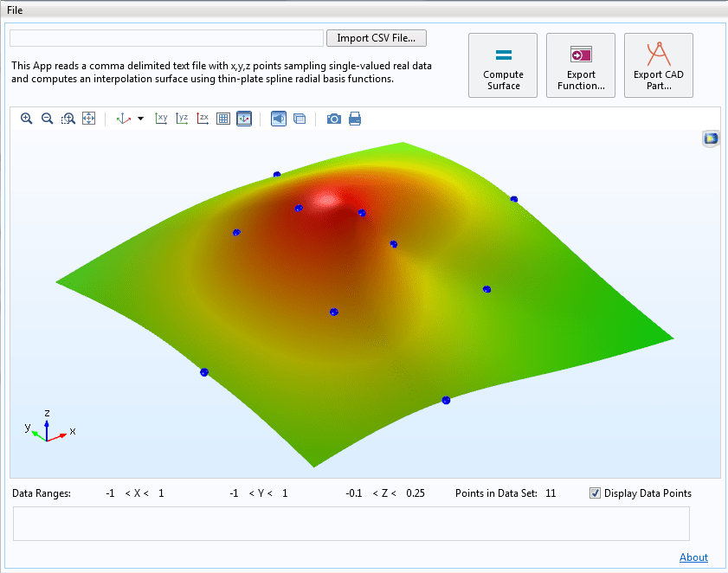728x573 pixels.
Task: Toggle the Scene Light
Action: coord(279,118)
